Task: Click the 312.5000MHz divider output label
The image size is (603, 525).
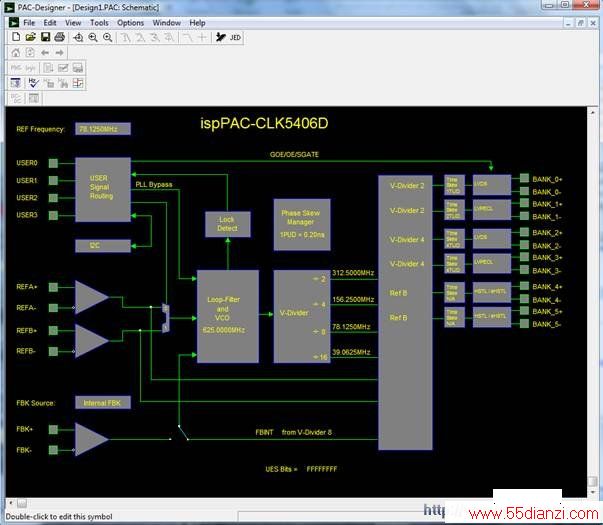Action: [353, 273]
